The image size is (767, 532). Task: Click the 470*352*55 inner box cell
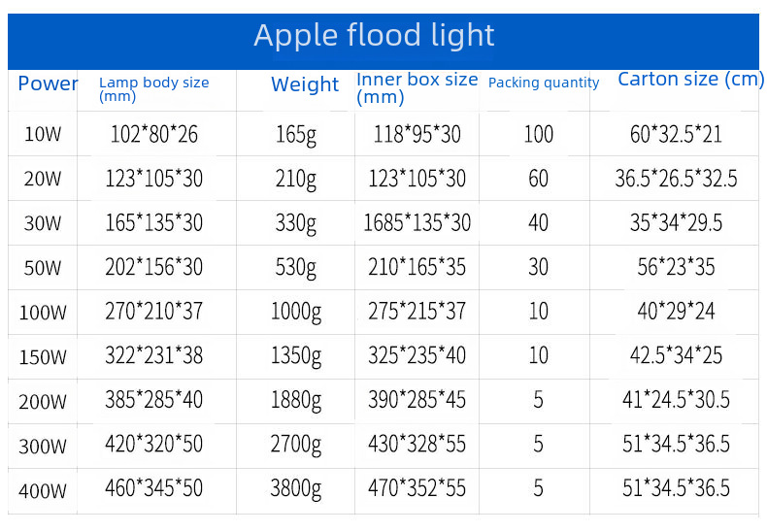click(417, 488)
